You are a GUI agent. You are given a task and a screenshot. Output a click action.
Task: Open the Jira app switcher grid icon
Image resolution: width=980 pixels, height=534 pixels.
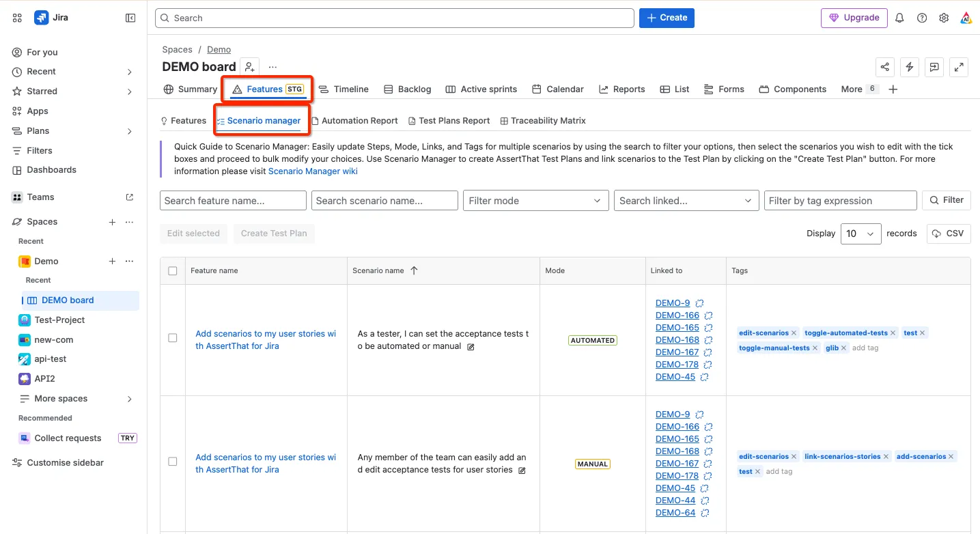pyautogui.click(x=17, y=18)
